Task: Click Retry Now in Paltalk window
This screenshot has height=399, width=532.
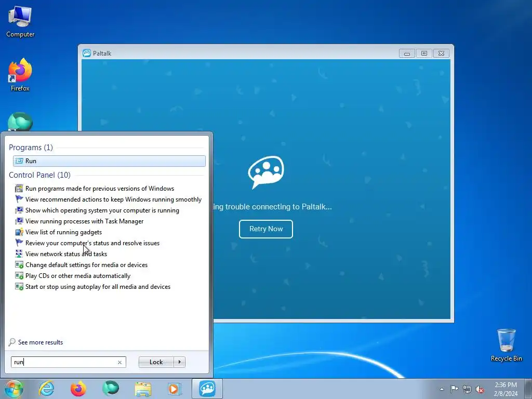Action: coord(266,229)
